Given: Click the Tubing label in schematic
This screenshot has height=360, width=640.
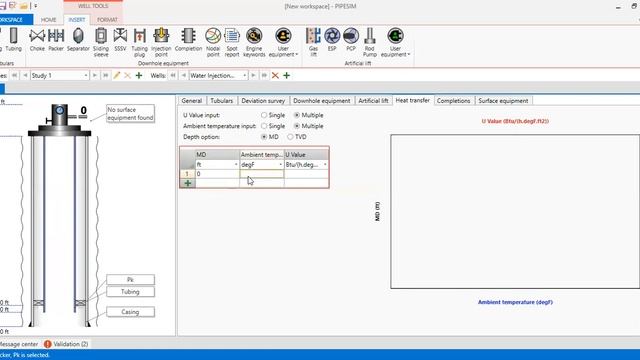Looking at the screenshot, I should pos(130,292).
